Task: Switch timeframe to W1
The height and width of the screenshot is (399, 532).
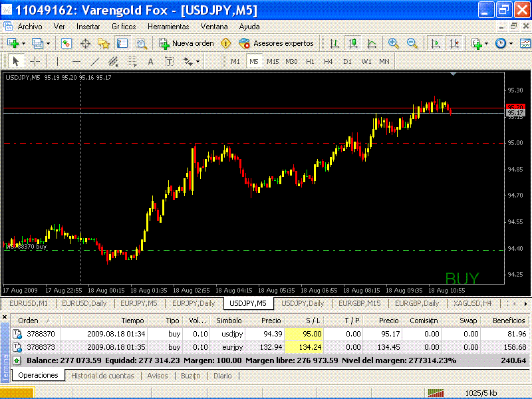Action: click(366, 61)
